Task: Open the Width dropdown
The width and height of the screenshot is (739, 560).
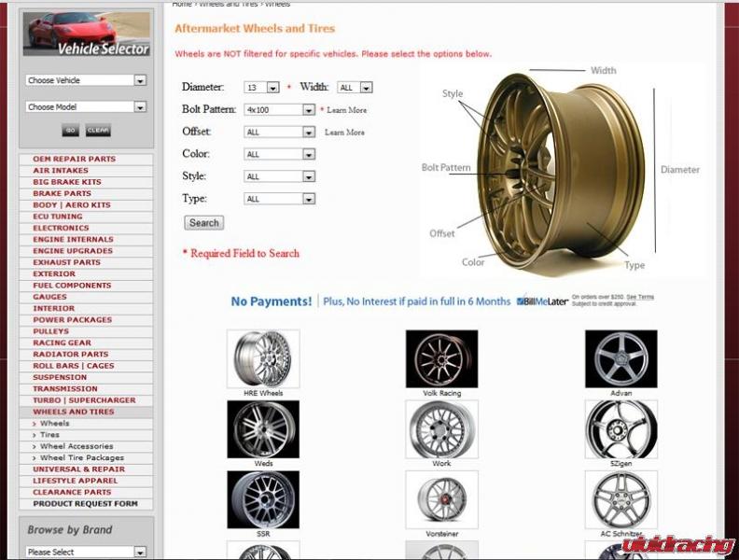Action: pyautogui.click(x=355, y=87)
